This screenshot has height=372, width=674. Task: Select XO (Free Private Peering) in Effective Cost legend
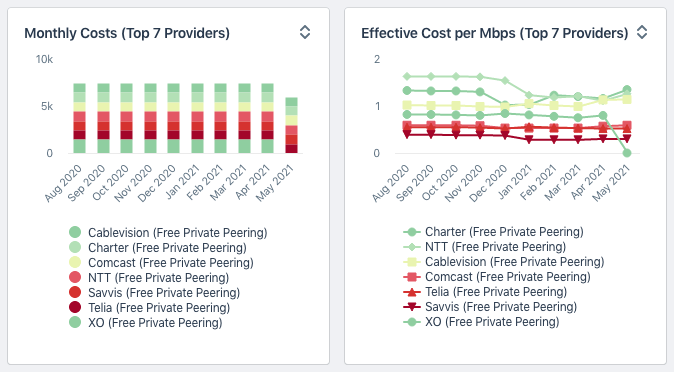click(x=481, y=322)
